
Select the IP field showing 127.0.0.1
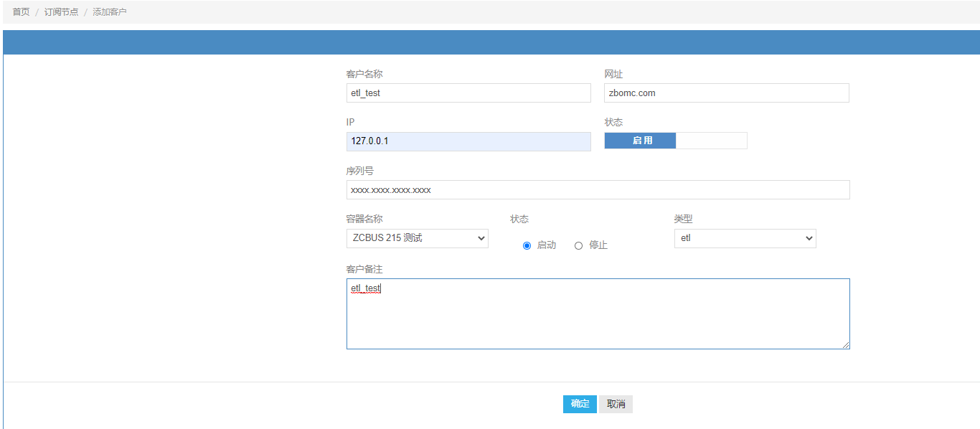[468, 141]
